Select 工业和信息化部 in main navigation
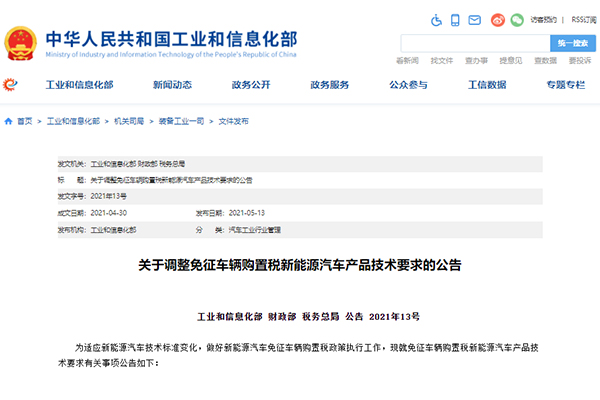The height and width of the screenshot is (400, 600). click(79, 85)
